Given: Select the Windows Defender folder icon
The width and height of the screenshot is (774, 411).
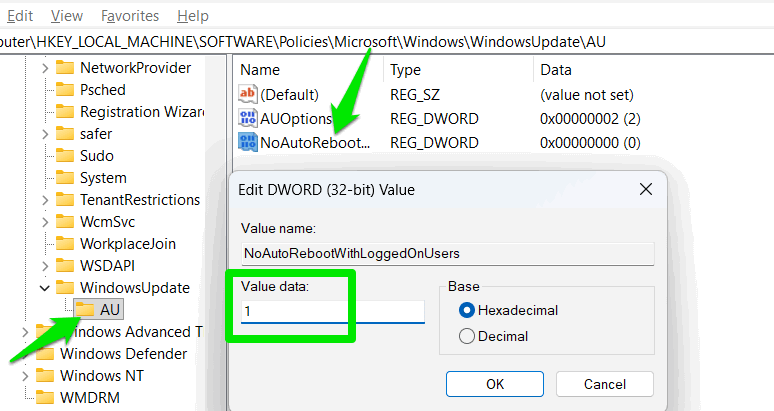Looking at the screenshot, I should [x=45, y=353].
